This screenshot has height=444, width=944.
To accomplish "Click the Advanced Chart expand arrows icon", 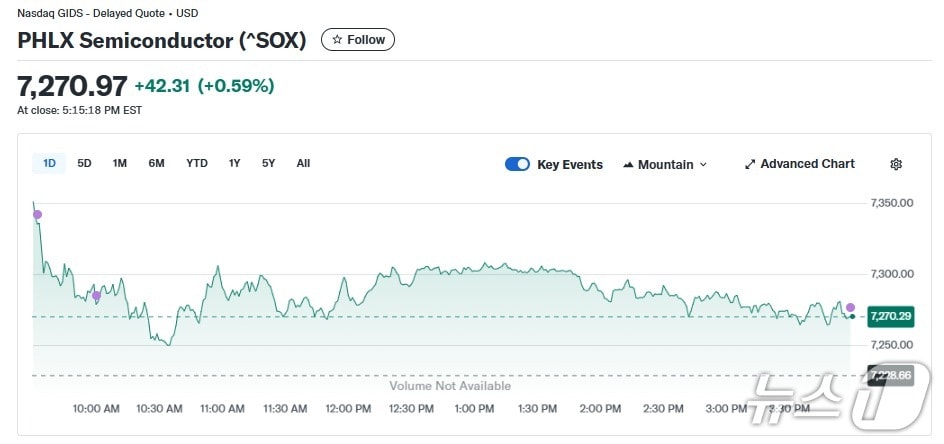I will pos(750,164).
